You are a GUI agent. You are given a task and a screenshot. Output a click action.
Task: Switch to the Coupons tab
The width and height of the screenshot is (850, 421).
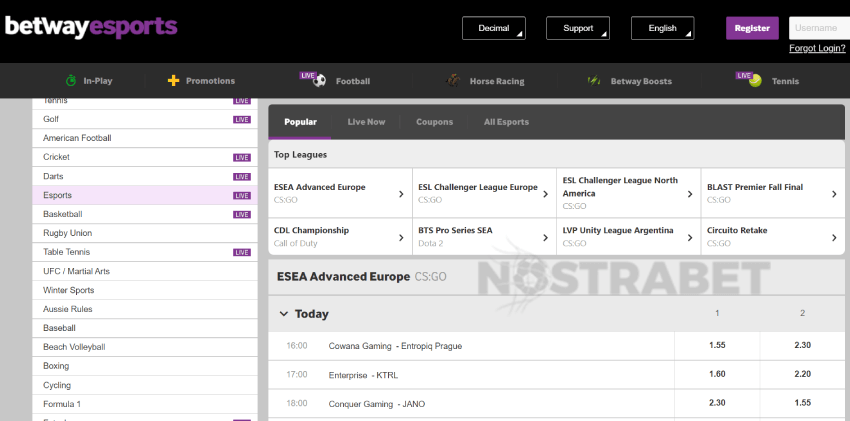click(x=434, y=122)
